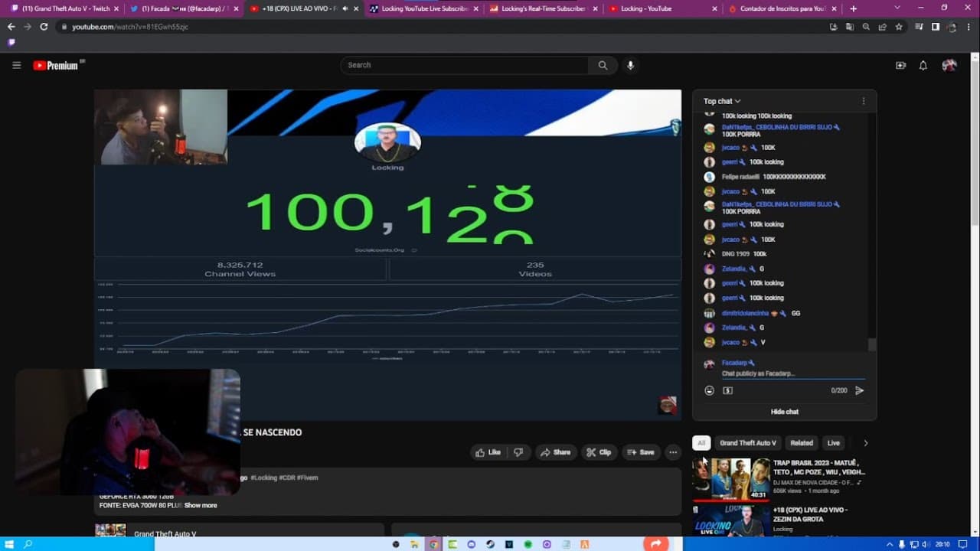The width and height of the screenshot is (980, 551).
Task: Open Top chat dropdown
Action: point(722,101)
